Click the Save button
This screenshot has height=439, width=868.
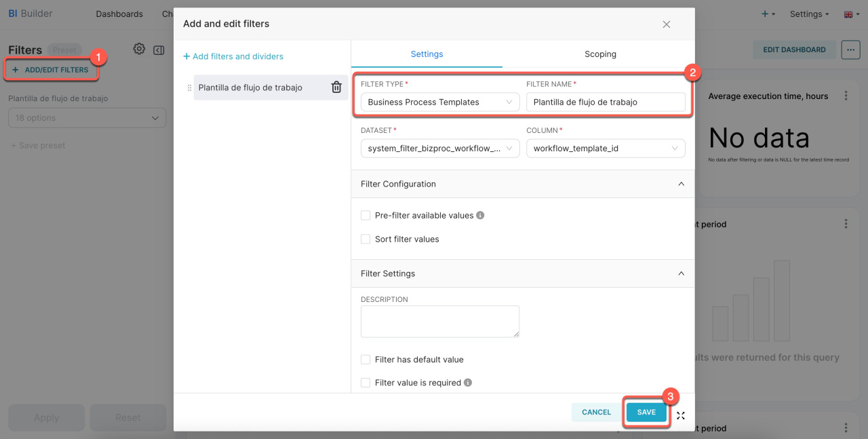[646, 413]
